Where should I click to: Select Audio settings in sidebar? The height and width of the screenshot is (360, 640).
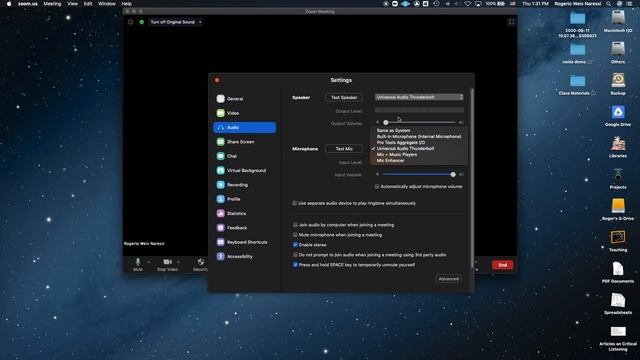(x=244, y=127)
